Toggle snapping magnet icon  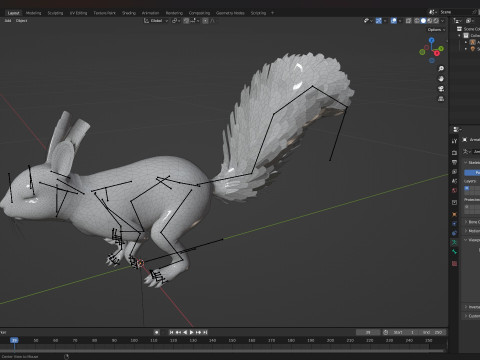point(186,21)
